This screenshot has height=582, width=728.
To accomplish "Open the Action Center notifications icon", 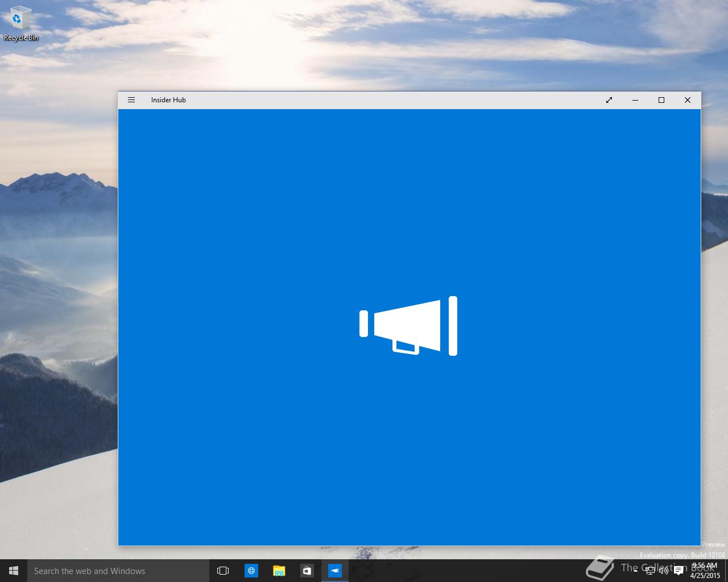I will click(x=679, y=571).
